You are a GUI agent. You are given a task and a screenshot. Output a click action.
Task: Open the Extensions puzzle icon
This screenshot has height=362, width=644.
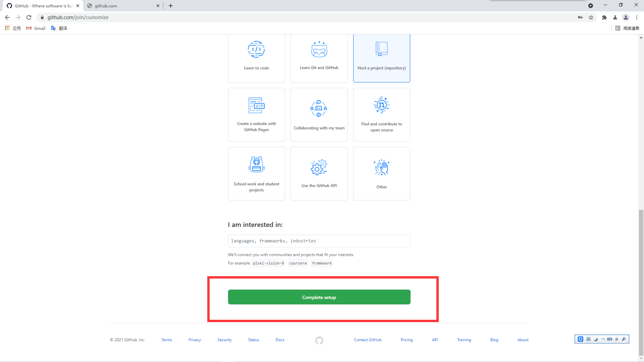pos(604,17)
